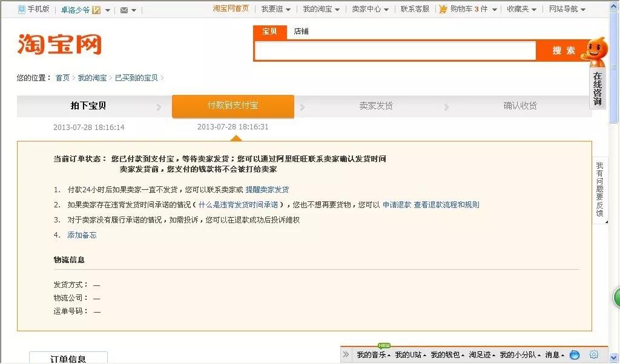620x364 pixels.
Task: Click timestamp 2013-07-28 18:16:14
Action: [89, 128]
